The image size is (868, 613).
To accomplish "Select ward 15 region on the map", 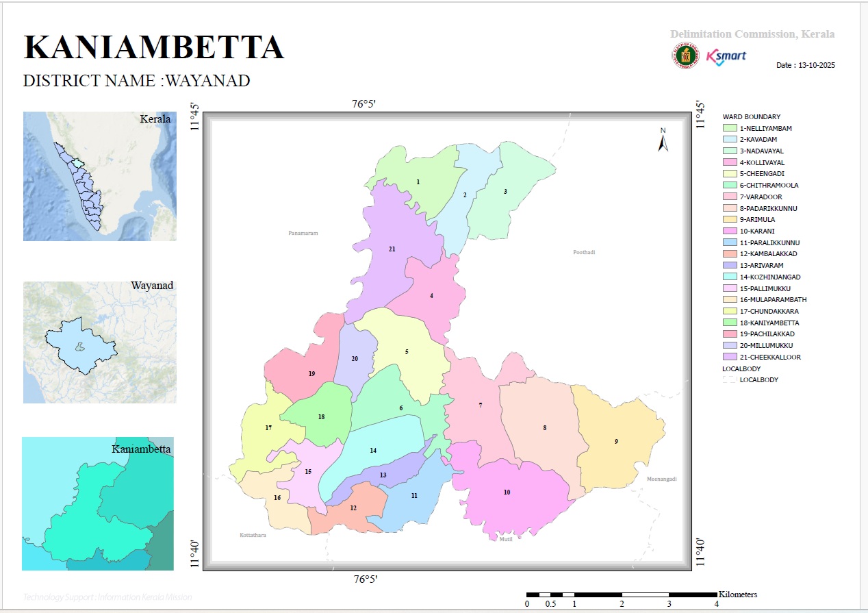I will click(x=308, y=472).
